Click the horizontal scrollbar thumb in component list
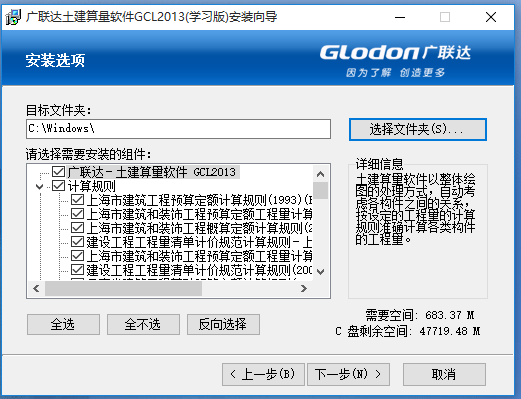521x399 pixels. (123, 288)
